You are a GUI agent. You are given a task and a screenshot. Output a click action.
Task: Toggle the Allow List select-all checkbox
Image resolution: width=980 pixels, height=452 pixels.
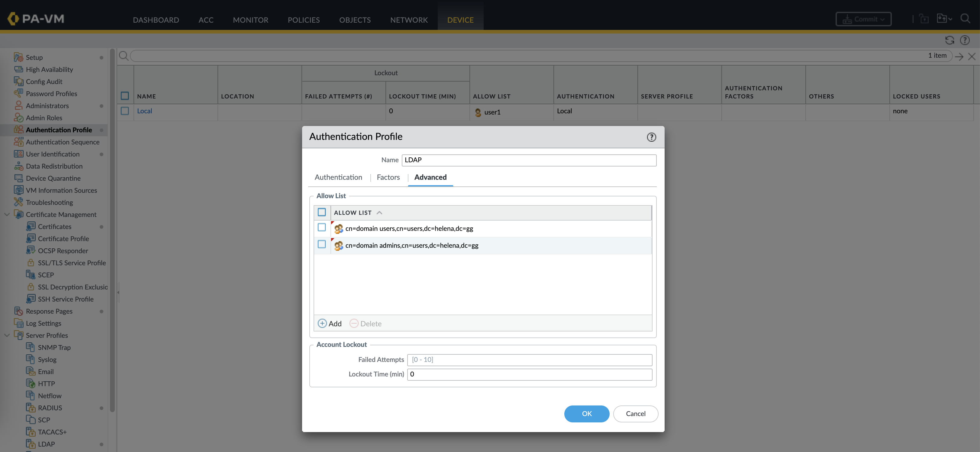coord(321,212)
